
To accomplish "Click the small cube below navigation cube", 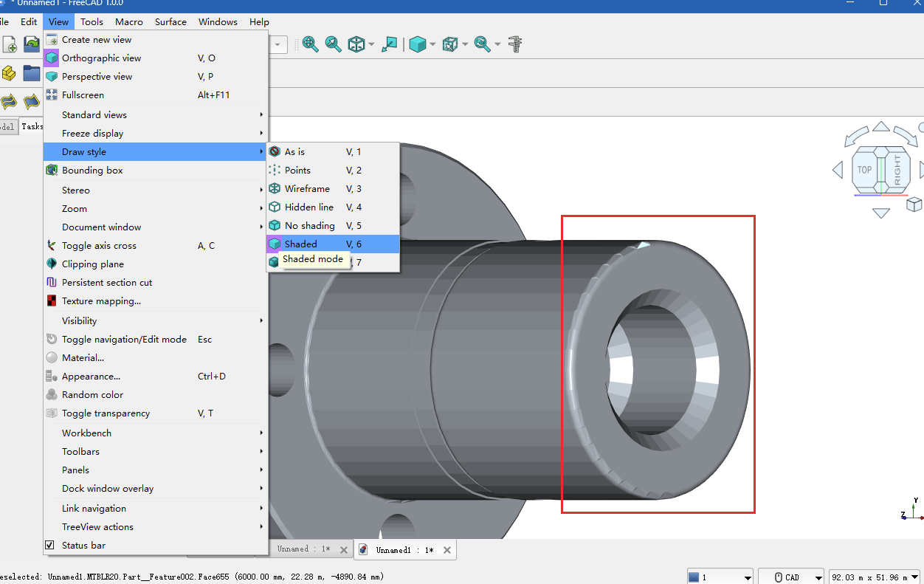I will coord(914,205).
